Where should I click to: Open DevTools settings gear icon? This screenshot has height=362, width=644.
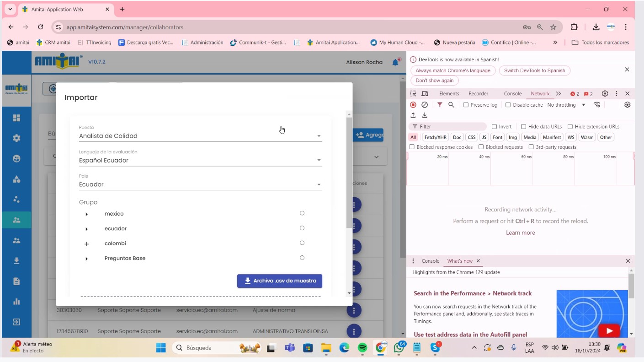coord(605,93)
